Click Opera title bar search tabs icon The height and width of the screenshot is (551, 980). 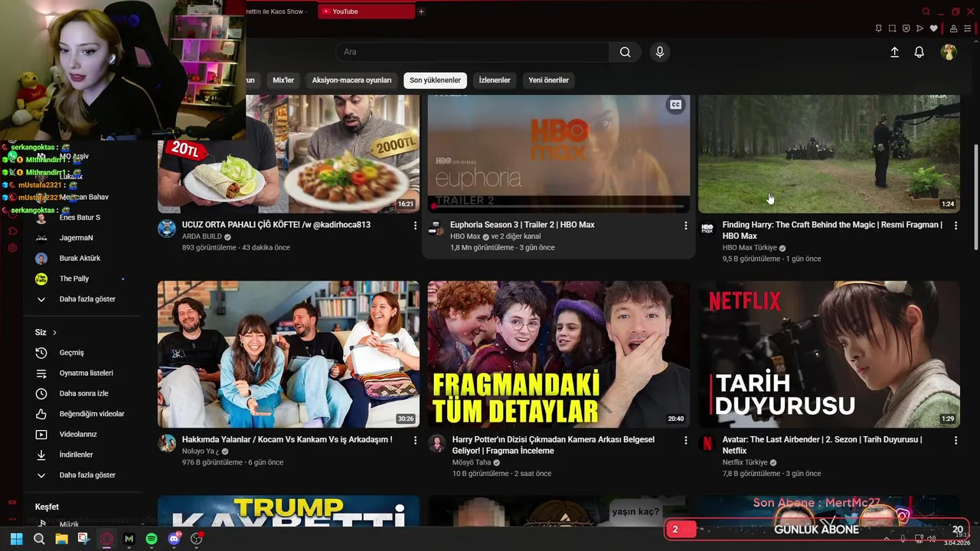pyautogui.click(x=926, y=11)
